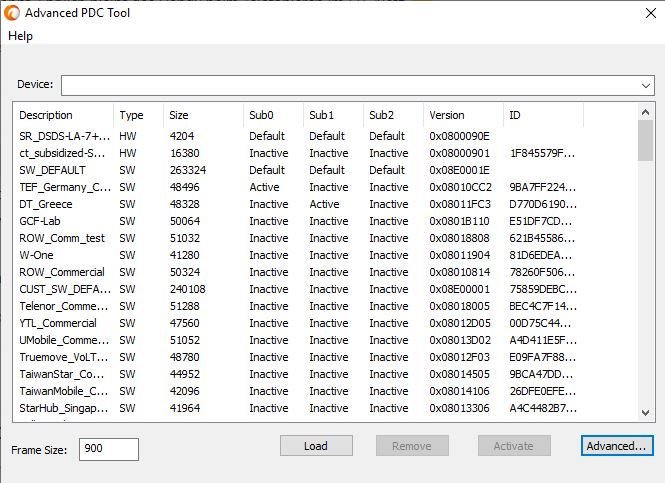
Task: Click version 0x08014505
Action: click(459, 374)
